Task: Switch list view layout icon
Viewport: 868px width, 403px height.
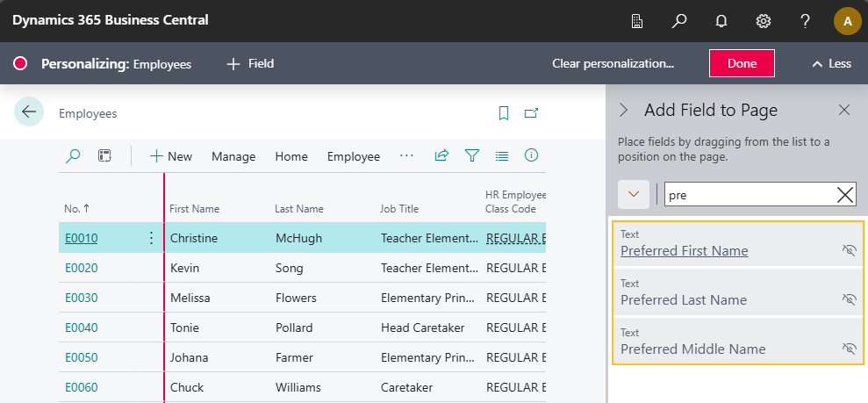Action: tap(501, 156)
